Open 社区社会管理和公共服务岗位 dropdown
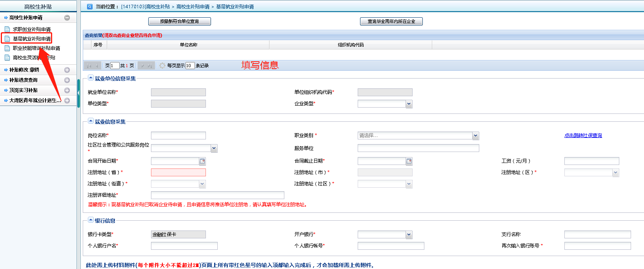This screenshot has height=269, width=644. click(214, 148)
